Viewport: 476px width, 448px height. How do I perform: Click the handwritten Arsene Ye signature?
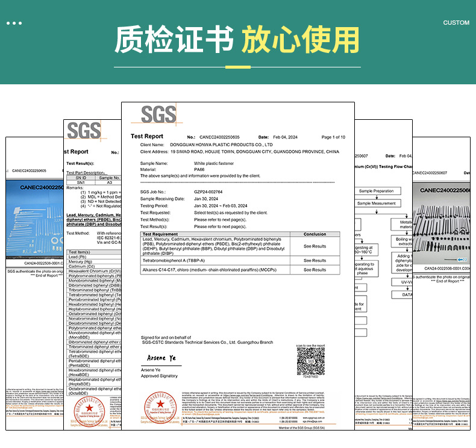pos(161,358)
